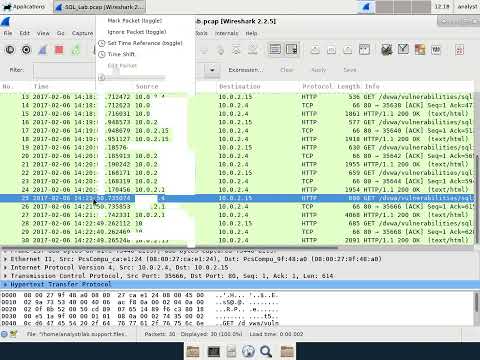Open the Help menu
The width and height of the screenshot is (480, 360).
[251, 33]
